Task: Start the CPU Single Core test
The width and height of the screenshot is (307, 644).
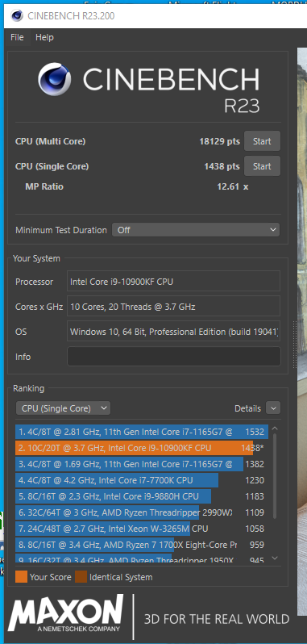Action: coord(263,166)
